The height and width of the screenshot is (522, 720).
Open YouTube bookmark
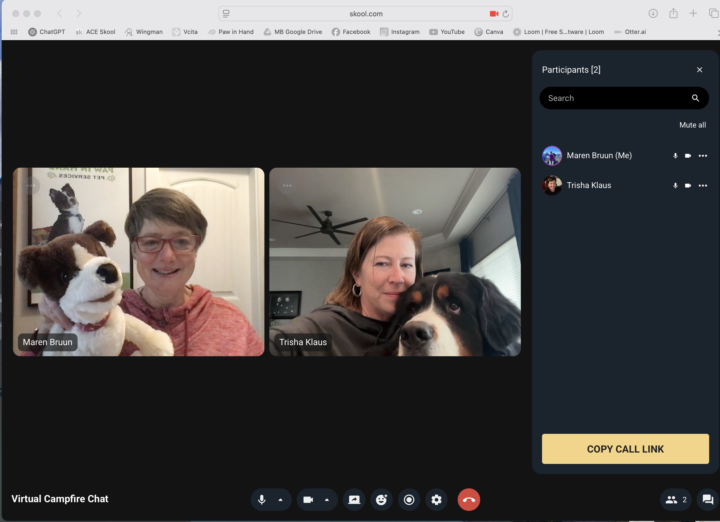click(x=447, y=32)
